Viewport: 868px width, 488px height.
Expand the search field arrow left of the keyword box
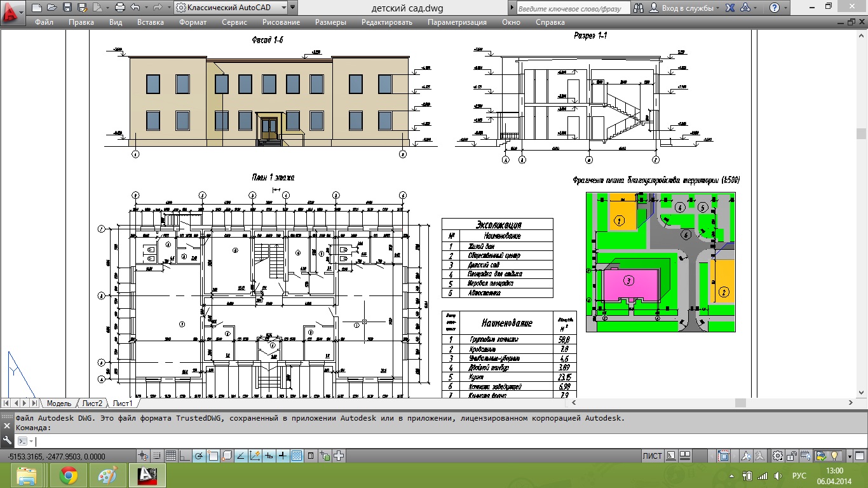[512, 8]
